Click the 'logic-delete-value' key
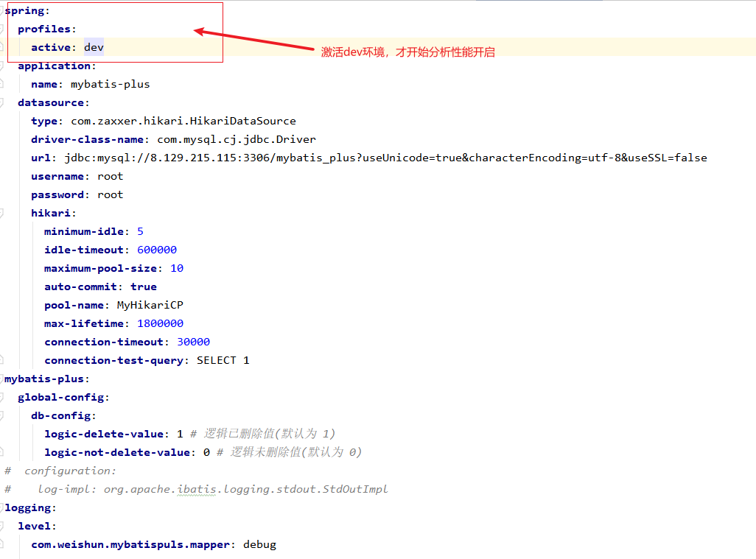This screenshot has width=756, height=559. (104, 434)
